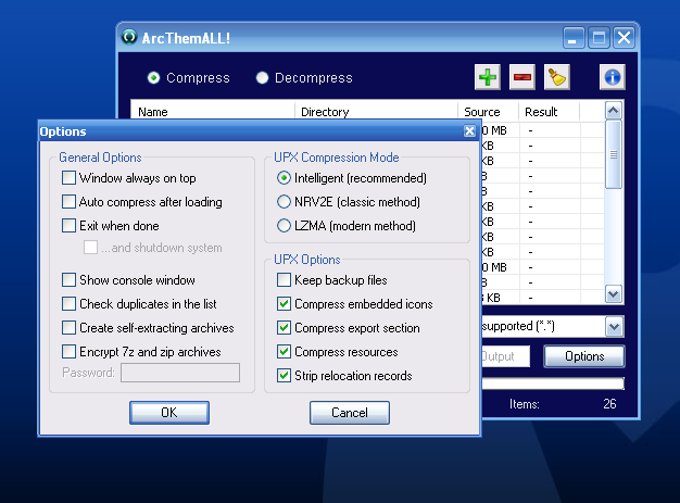The image size is (680, 503).
Task: Click the Cancel button
Action: 350,412
